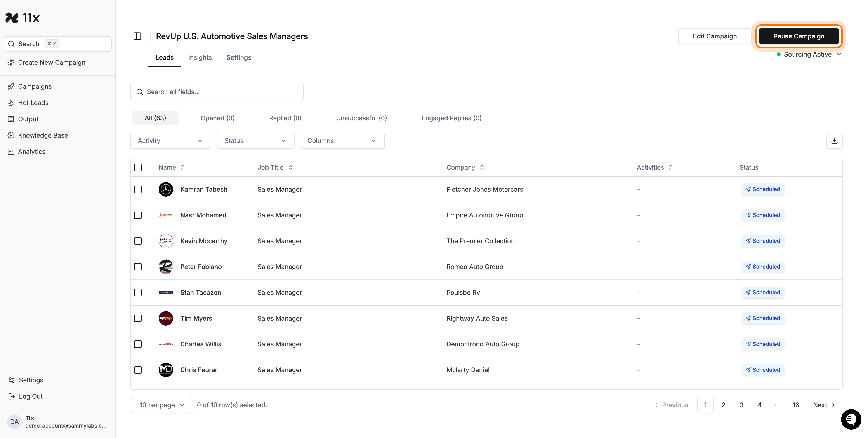Open the chat support bubble

tap(851, 419)
